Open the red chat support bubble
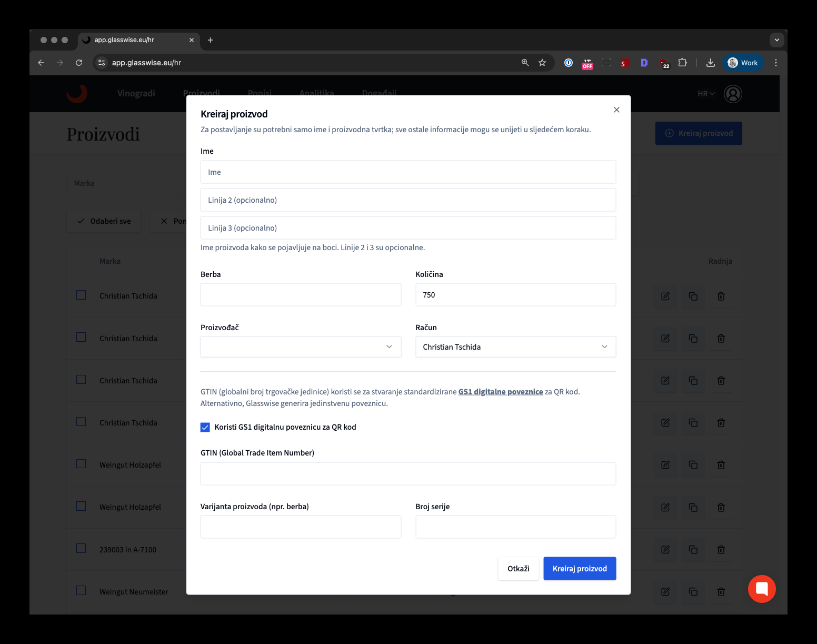Viewport: 817px width, 644px height. (x=762, y=589)
